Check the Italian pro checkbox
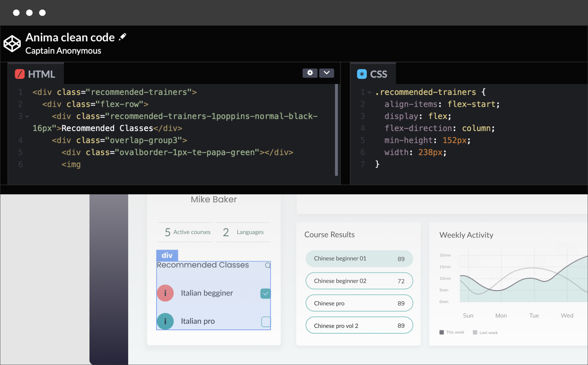588x365 pixels. (x=266, y=322)
